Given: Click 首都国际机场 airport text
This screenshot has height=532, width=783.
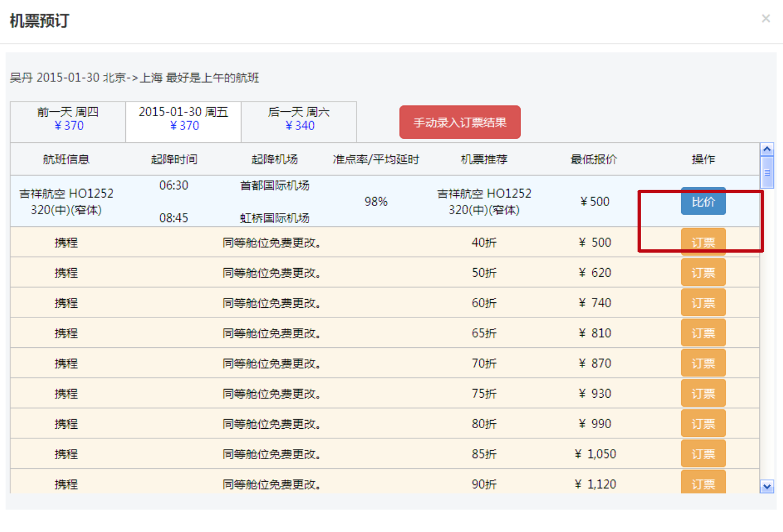Looking at the screenshot, I should tap(275, 185).
